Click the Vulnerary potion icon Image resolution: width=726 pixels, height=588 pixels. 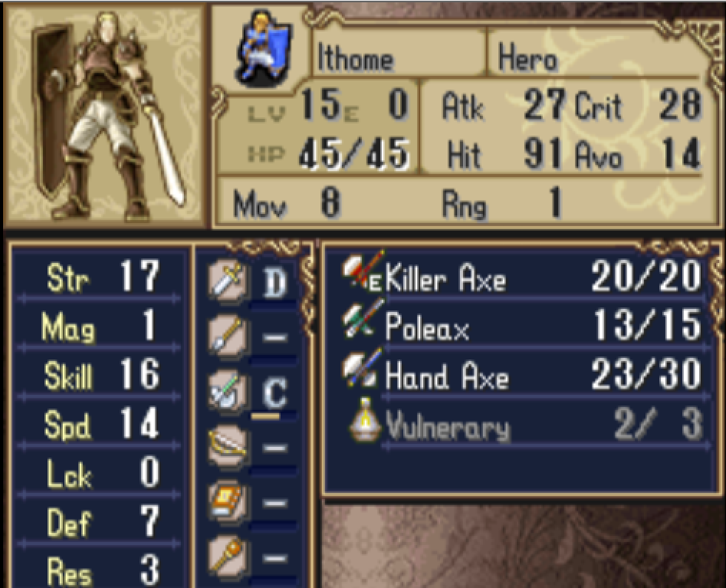pyautogui.click(x=366, y=419)
